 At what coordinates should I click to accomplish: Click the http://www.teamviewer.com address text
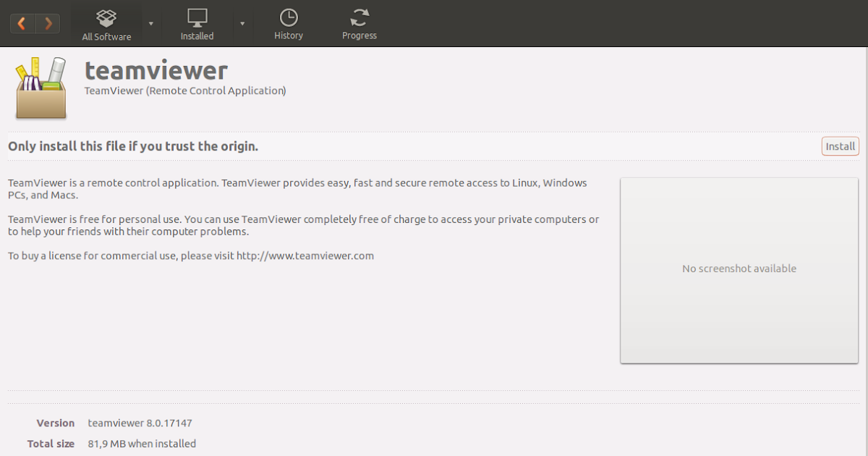click(x=305, y=256)
